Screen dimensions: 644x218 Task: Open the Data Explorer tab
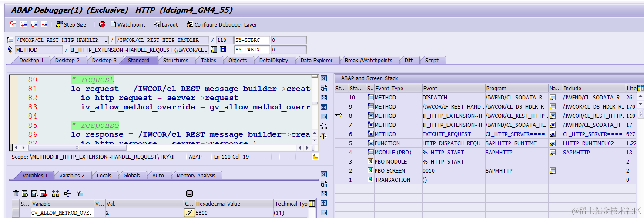pyautogui.click(x=316, y=60)
